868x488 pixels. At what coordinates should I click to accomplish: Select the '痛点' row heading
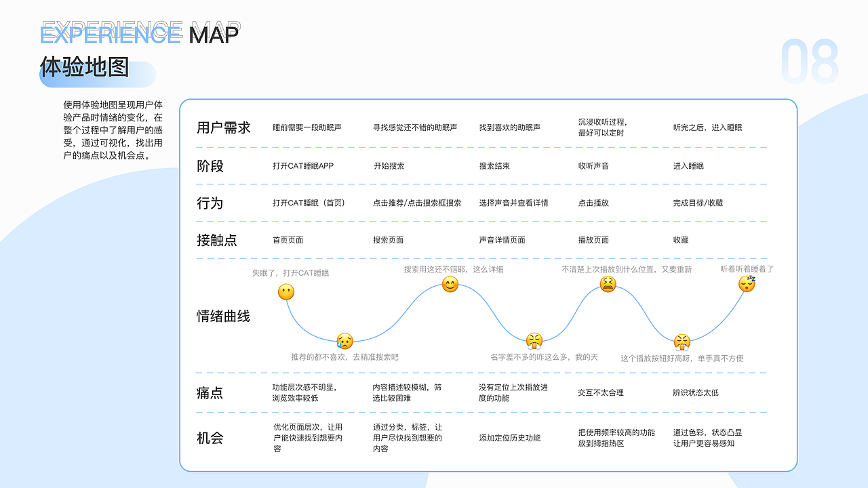pyautogui.click(x=210, y=393)
